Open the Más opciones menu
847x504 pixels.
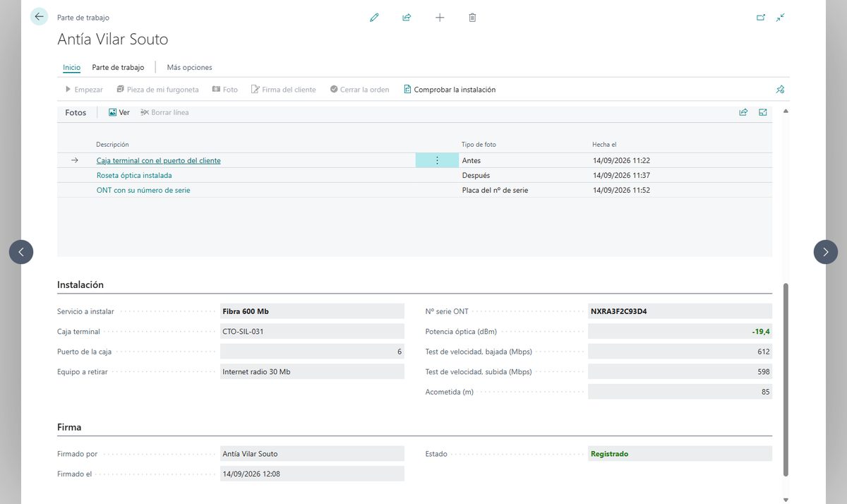[189, 68]
